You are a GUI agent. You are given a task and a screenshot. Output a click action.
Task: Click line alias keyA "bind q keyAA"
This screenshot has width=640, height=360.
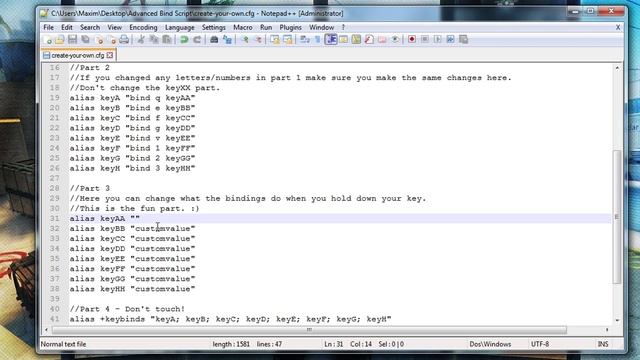(x=132, y=98)
